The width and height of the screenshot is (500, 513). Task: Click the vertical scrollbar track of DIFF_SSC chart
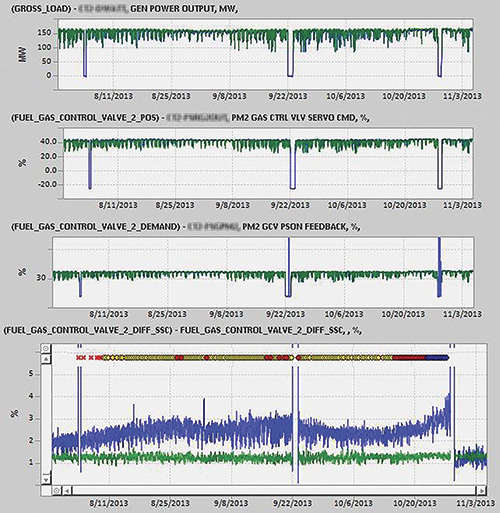[x=46, y=419]
